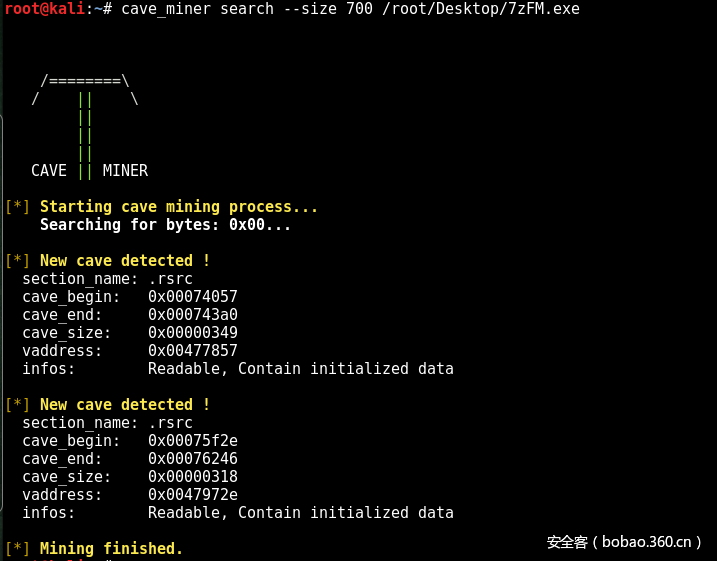Click the vaddress value 0x0047972e
This screenshot has width=717, height=561.
point(192,495)
